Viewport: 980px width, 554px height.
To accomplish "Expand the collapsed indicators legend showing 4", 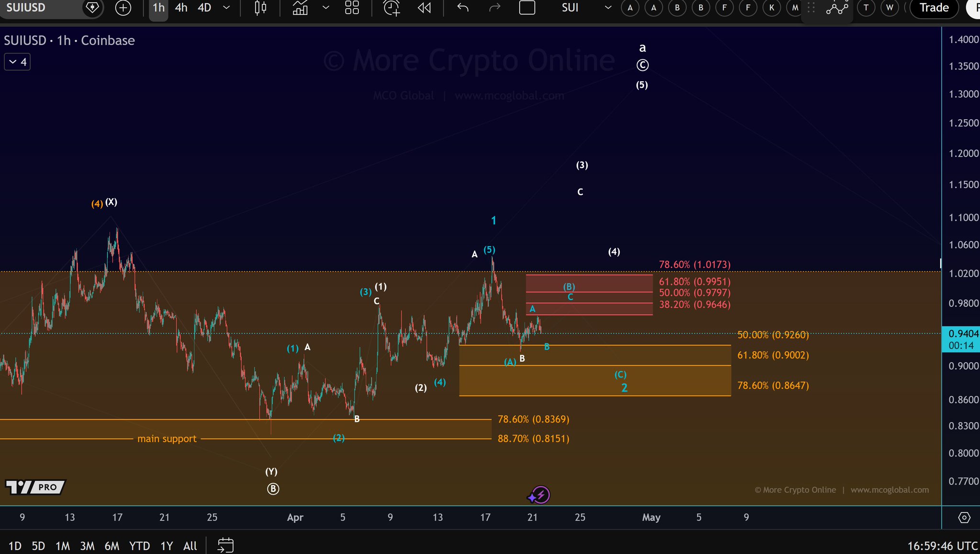I will pos(17,62).
